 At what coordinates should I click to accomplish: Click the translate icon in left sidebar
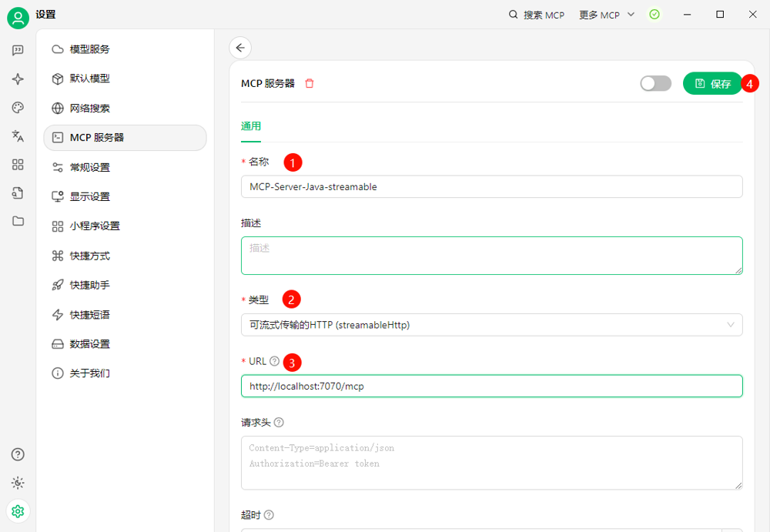(18, 136)
